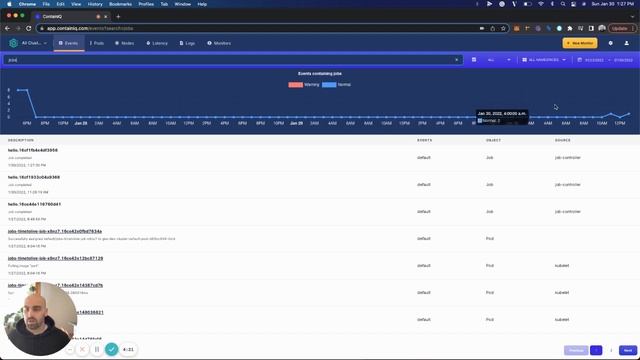The image size is (640, 360).
Task: Open the menu bar battery indicator
Action: (x=527, y=4)
